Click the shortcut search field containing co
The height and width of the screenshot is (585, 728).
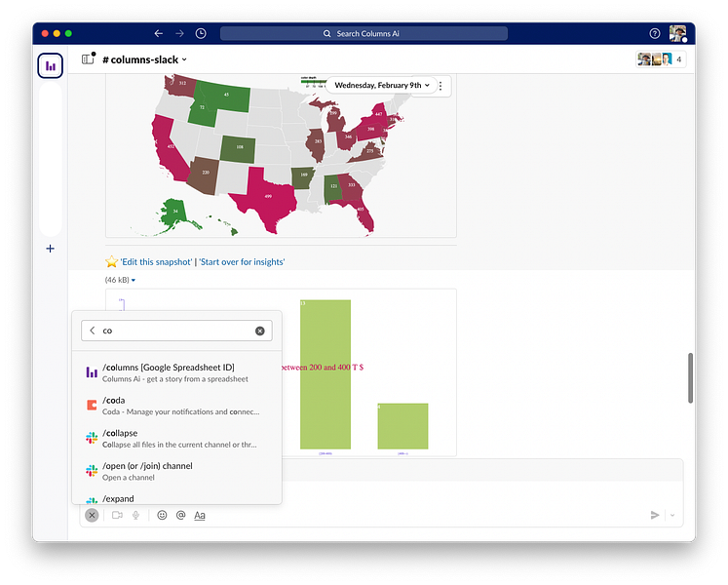coord(176,331)
